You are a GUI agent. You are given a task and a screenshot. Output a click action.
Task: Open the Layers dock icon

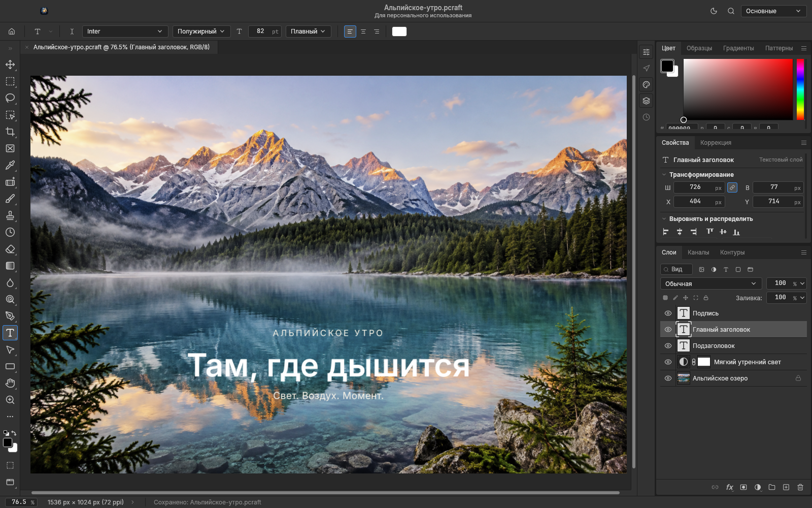(x=646, y=101)
